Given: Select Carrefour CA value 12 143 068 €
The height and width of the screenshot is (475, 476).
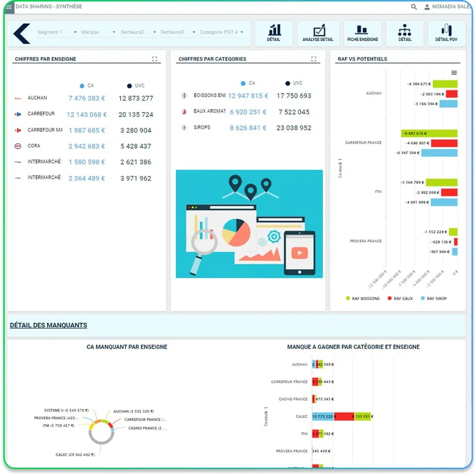Looking at the screenshot, I should [87, 114].
